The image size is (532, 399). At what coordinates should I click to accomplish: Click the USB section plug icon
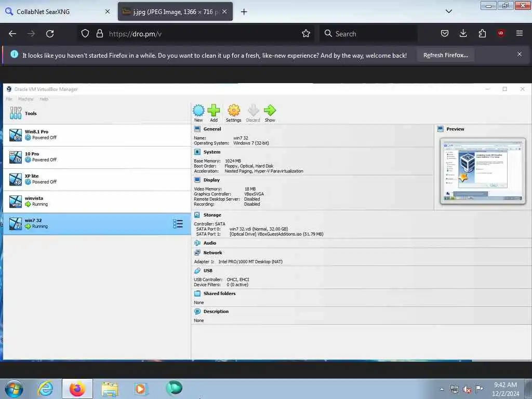coord(197,271)
